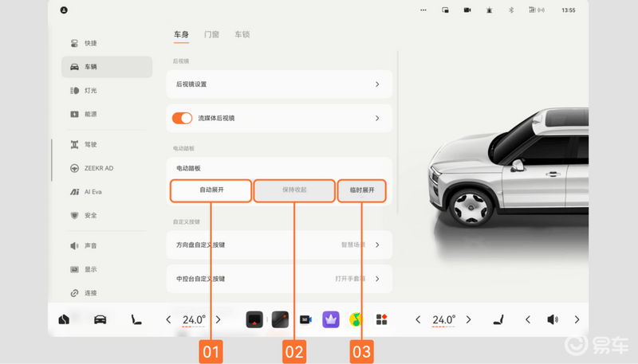Switch to the 车锁 tab
Image resolution: width=638 pixels, height=364 pixels.
click(x=242, y=35)
